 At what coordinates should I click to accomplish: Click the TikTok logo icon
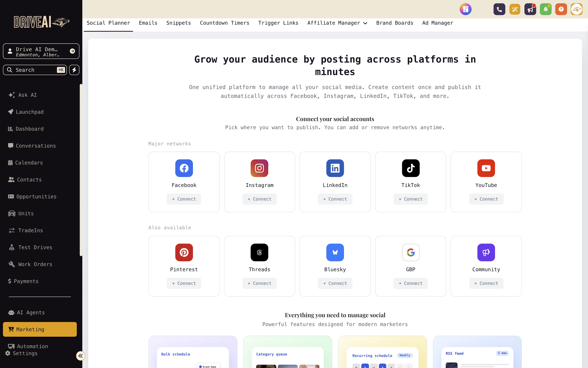pyautogui.click(x=411, y=168)
